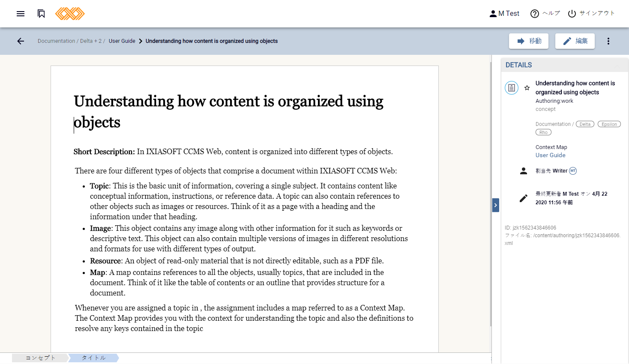Toggle the favorite star for this topic
The image size is (629, 364).
point(527,88)
